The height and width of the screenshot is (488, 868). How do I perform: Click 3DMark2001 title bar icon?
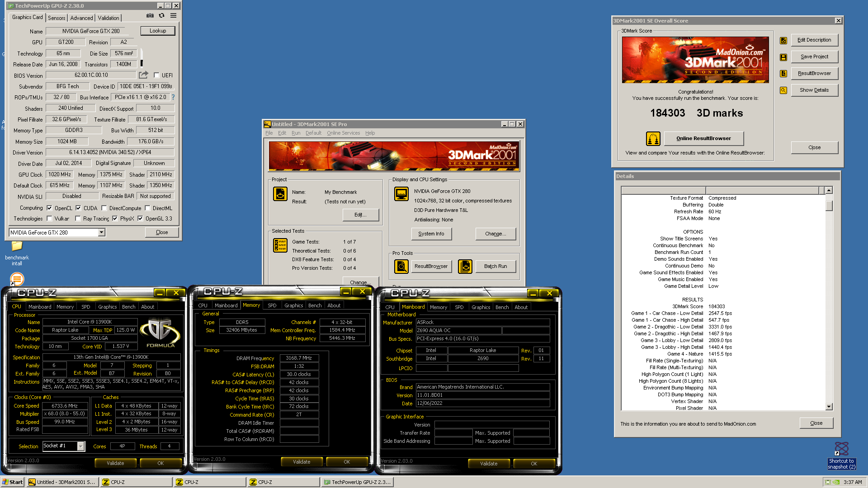[267, 124]
